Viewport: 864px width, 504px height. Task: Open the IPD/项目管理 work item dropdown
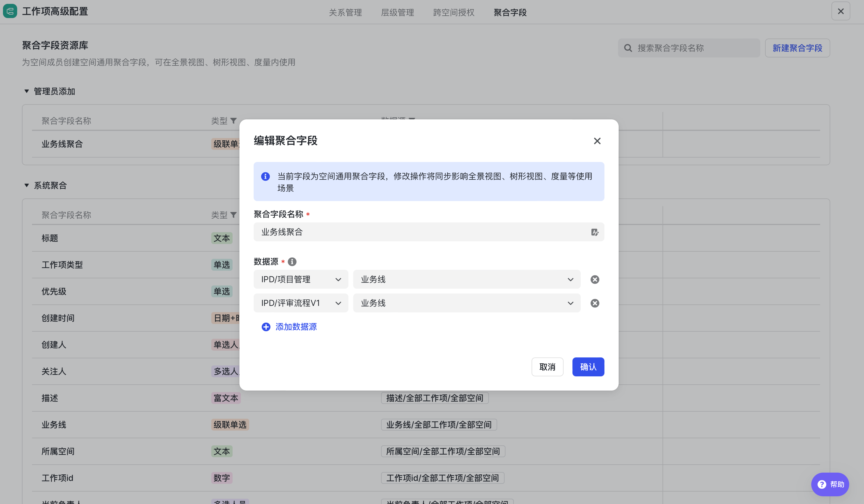point(301,279)
